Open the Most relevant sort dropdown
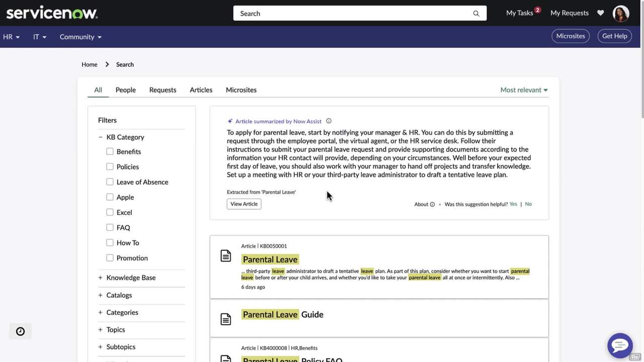 point(523,89)
